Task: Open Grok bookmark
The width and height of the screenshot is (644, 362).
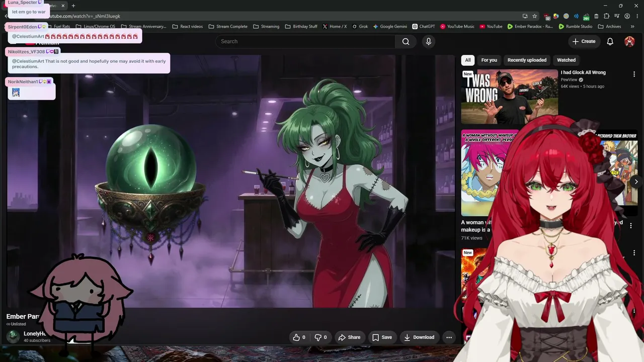Action: [x=360, y=27]
